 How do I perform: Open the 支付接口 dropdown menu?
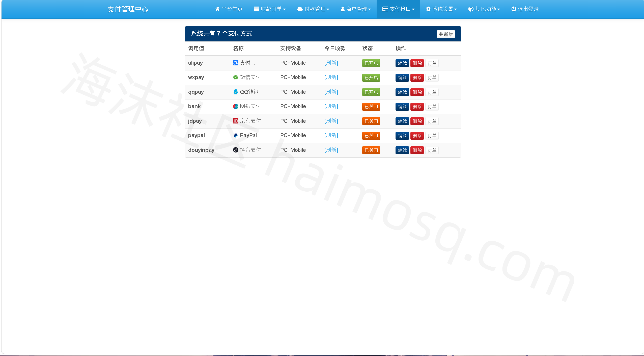(x=398, y=9)
